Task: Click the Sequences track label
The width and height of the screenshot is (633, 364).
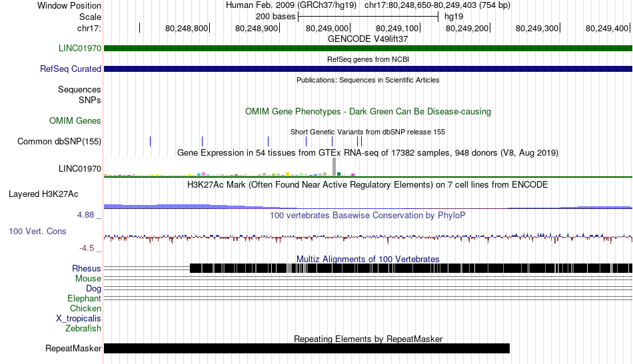Action: coord(79,89)
